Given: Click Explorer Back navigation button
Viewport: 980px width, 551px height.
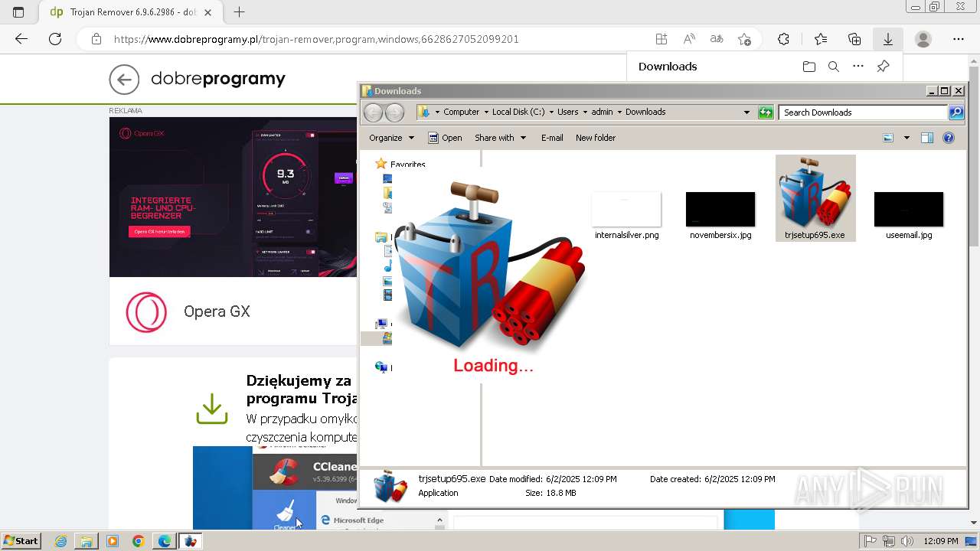Looking at the screenshot, I should 373,112.
